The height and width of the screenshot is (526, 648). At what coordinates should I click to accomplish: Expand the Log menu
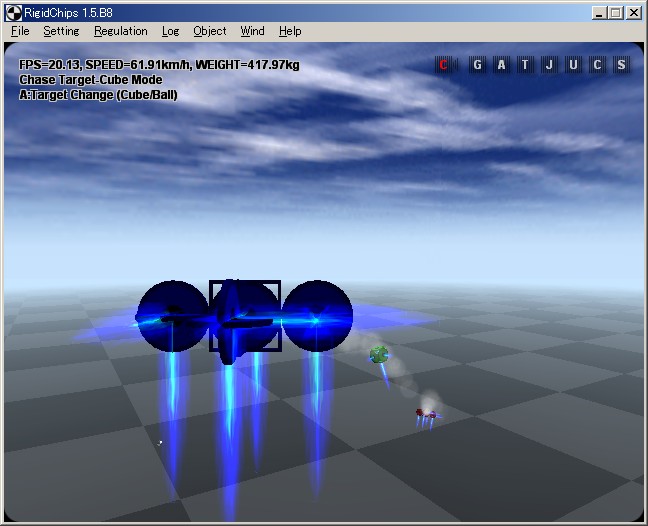coord(171,31)
